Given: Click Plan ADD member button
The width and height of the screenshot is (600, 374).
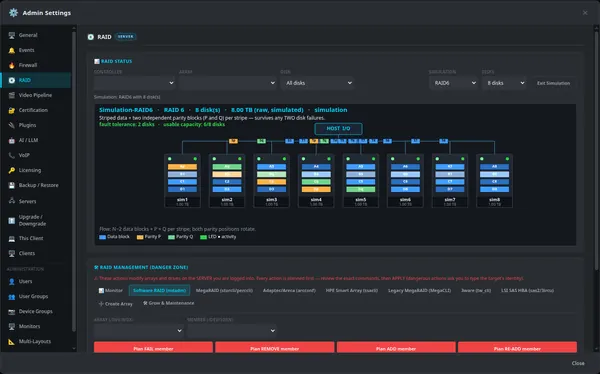Looking at the screenshot, I should (x=396, y=348).
